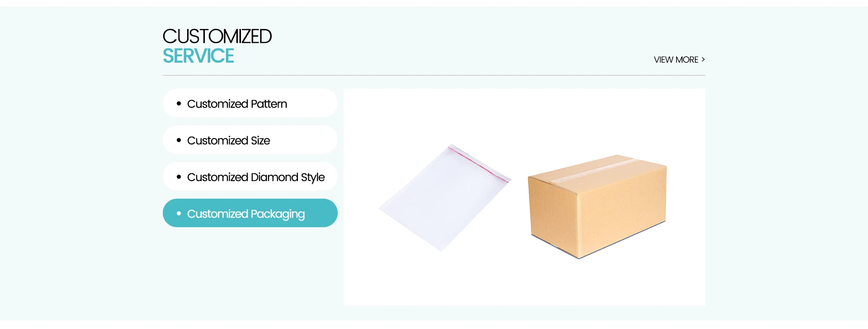868x329 pixels.
Task: Click the word Style in the third tab
Action: (313, 177)
